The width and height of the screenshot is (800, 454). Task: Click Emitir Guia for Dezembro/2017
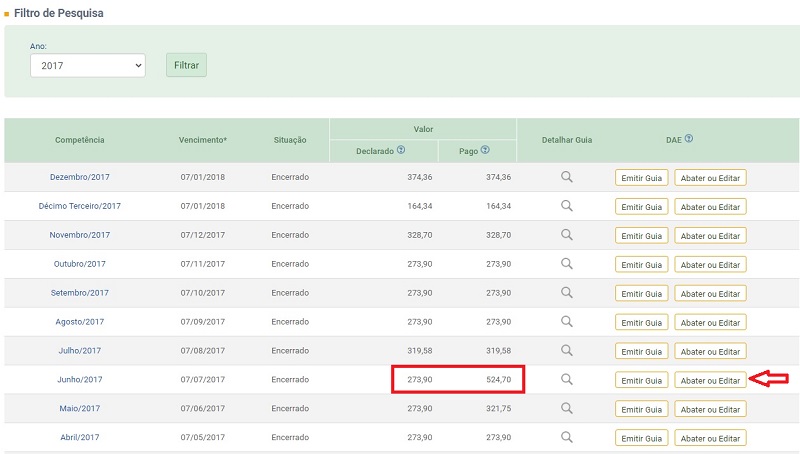[642, 178]
